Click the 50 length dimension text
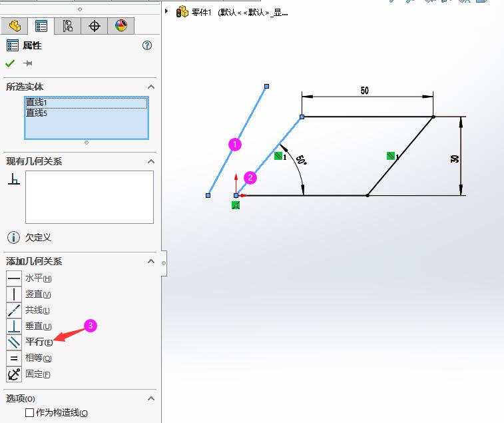 pos(364,91)
